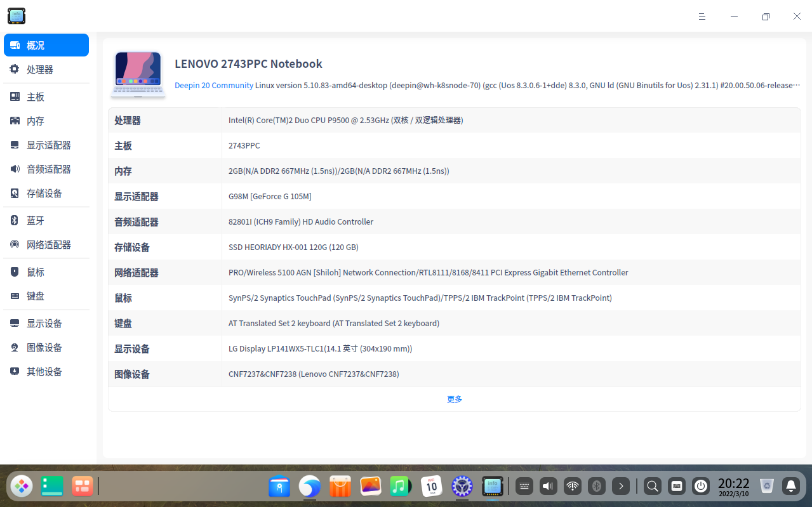Click the 网络适配器 network adapter sidebar icon
Screen dimensions: 812x507
point(15,244)
